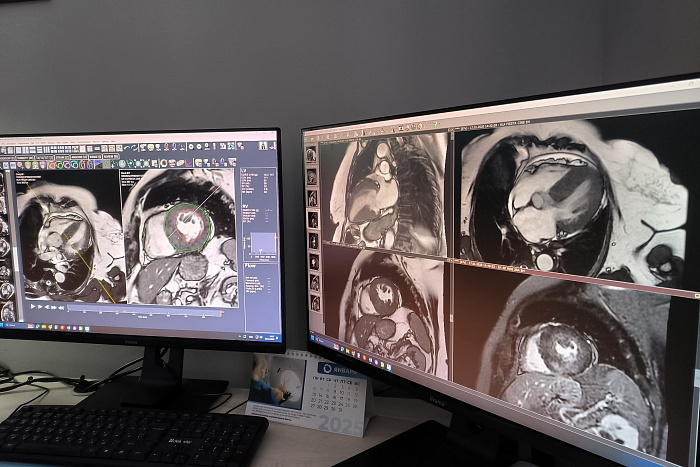This screenshot has width=700, height=467.
Task: Click the LV results panel
Action: pos(258,181)
